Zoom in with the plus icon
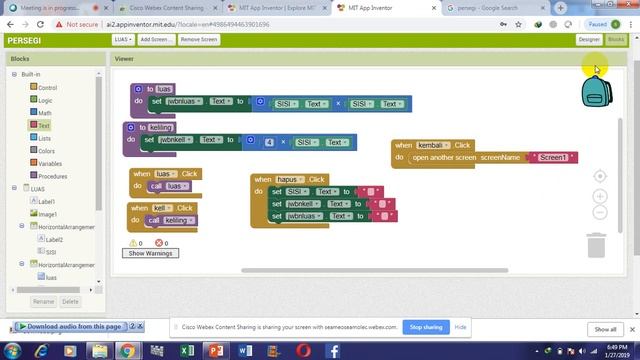 600,196
